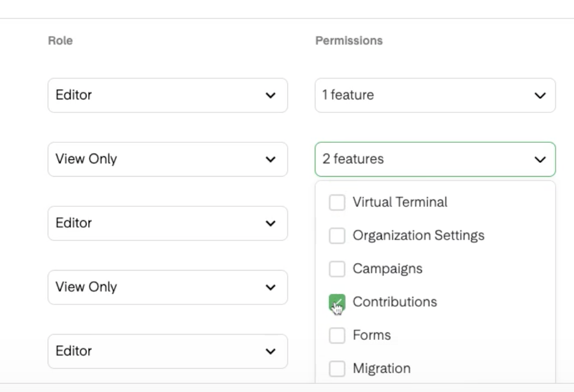Open the first View Only role dropdown
The width and height of the screenshot is (574, 392).
click(x=167, y=159)
